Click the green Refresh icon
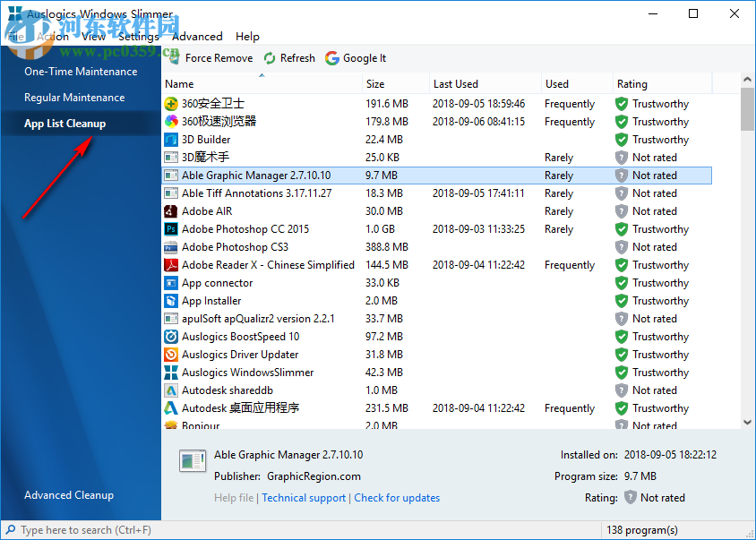Screen dimensions: 756x540 268,57
